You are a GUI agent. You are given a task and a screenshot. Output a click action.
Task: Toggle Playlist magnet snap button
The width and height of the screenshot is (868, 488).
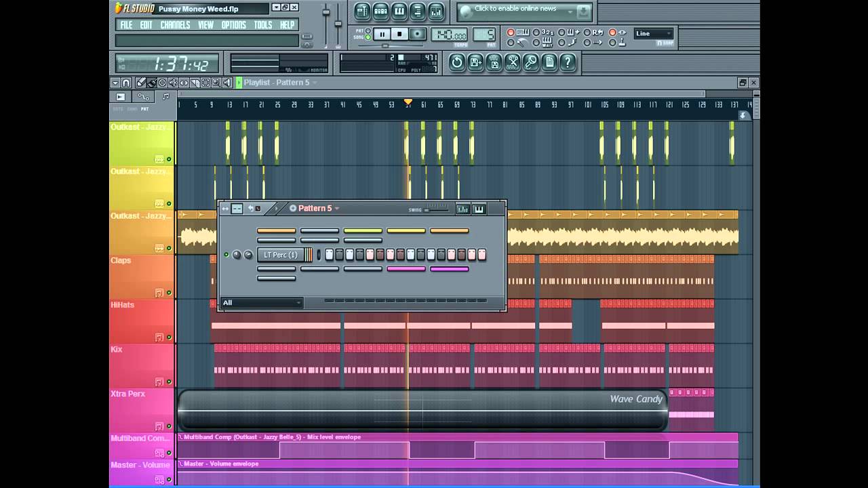pos(126,83)
